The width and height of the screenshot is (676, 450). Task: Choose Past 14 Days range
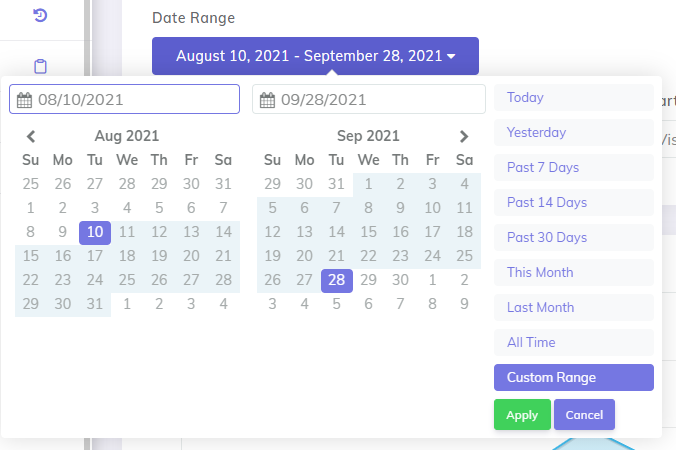pyautogui.click(x=574, y=202)
